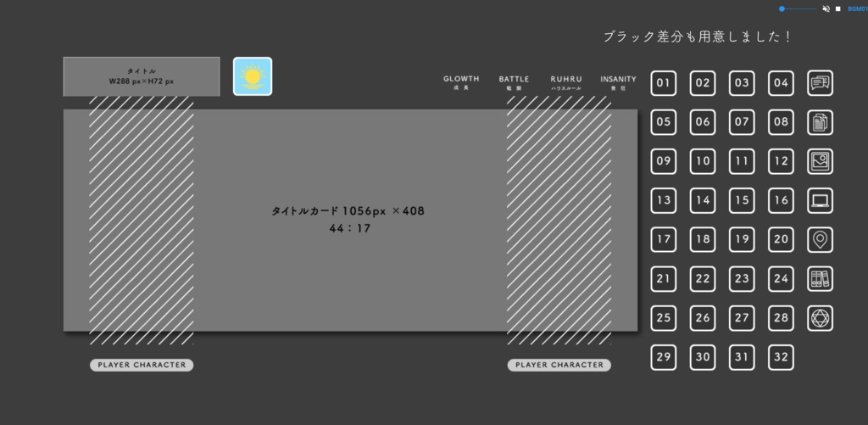This screenshot has height=425, width=868.
Task: Select numbered button 23
Action: (x=742, y=279)
